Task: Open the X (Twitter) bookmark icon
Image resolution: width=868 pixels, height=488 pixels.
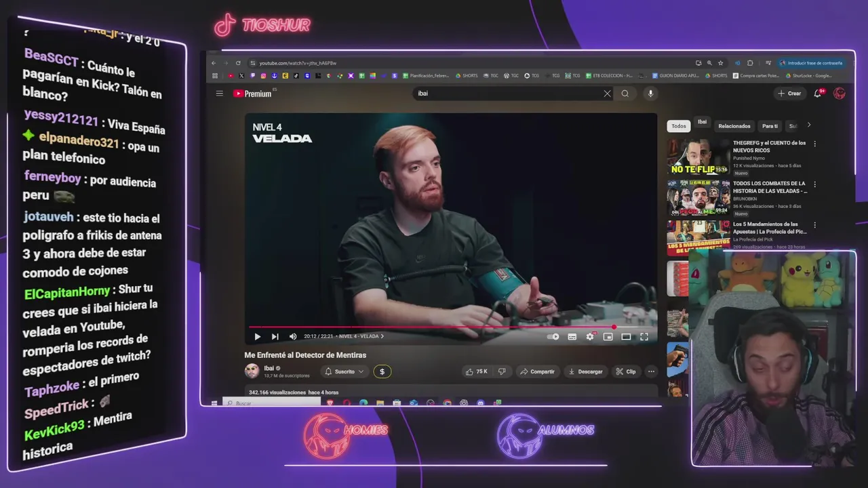Action: pyautogui.click(x=241, y=76)
